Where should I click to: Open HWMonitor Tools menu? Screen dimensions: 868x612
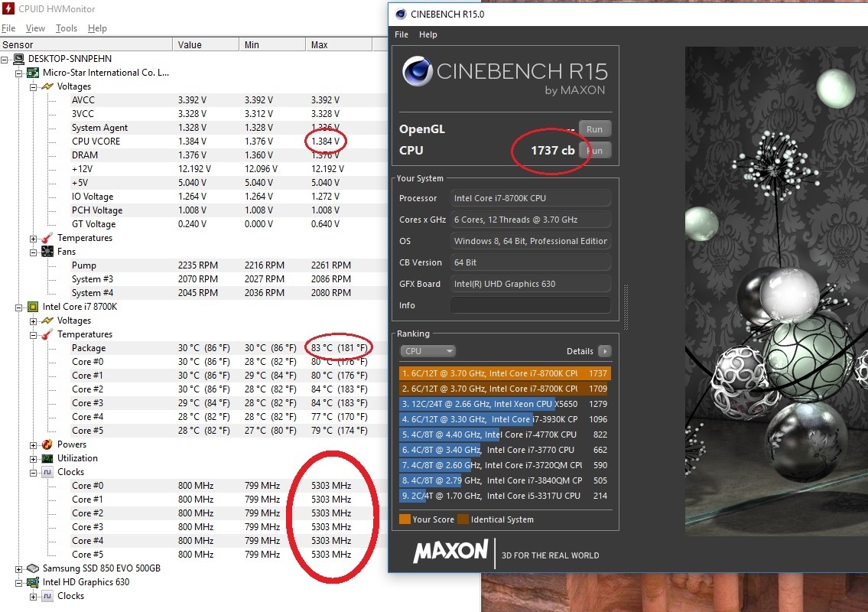click(67, 28)
